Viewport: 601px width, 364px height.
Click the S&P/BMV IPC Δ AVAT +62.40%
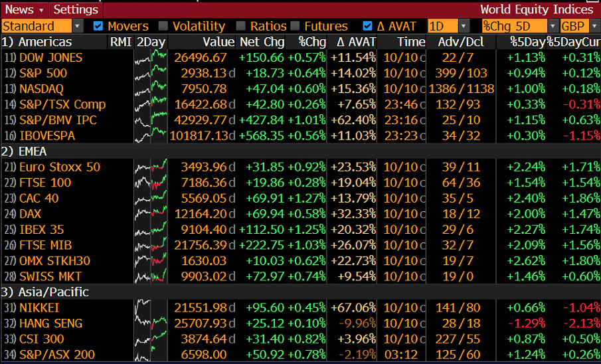[x=353, y=120]
